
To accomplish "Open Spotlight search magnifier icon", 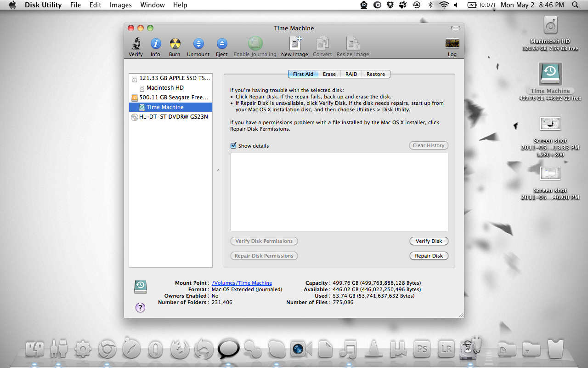I will tap(575, 5).
